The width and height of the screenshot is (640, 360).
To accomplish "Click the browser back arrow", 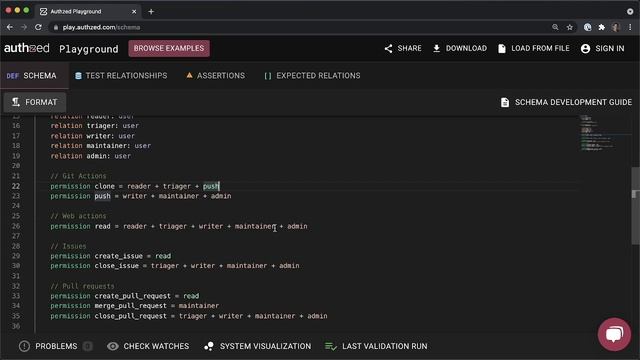I will coord(10,27).
